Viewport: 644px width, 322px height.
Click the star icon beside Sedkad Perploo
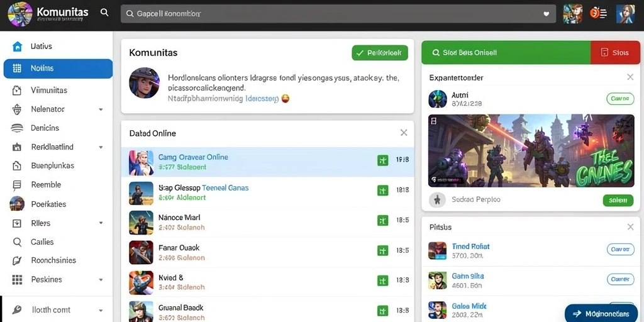[x=437, y=200]
